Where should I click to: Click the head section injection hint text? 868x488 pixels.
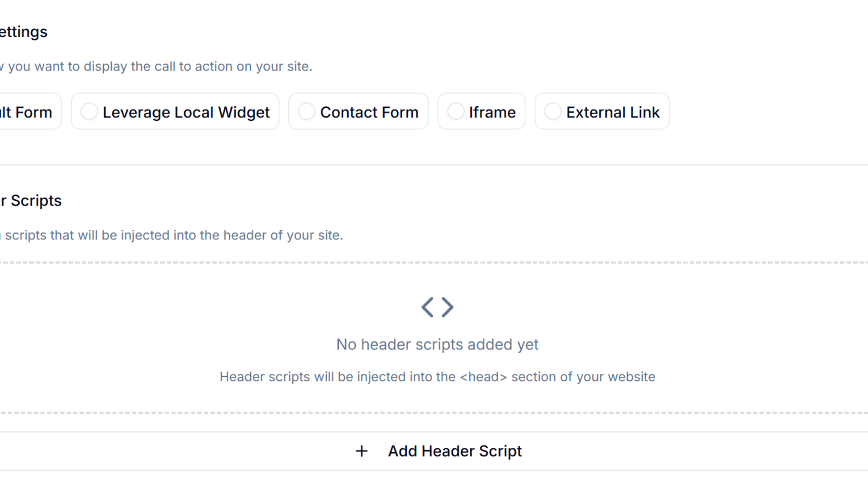(437, 377)
